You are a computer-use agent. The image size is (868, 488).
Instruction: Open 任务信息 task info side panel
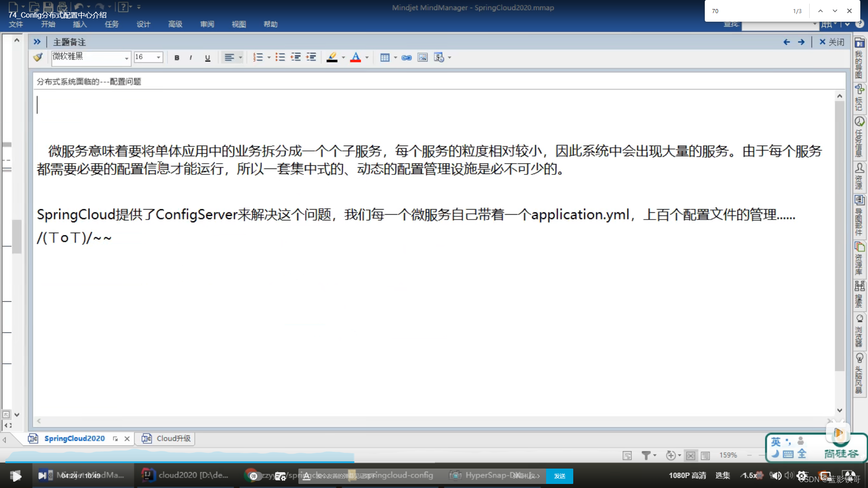(859, 137)
